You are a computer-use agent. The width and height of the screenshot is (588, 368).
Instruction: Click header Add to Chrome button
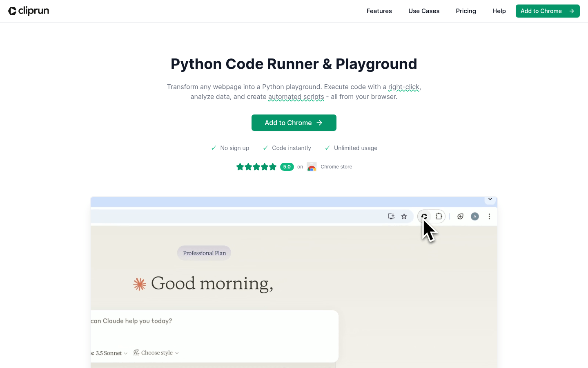[547, 11]
